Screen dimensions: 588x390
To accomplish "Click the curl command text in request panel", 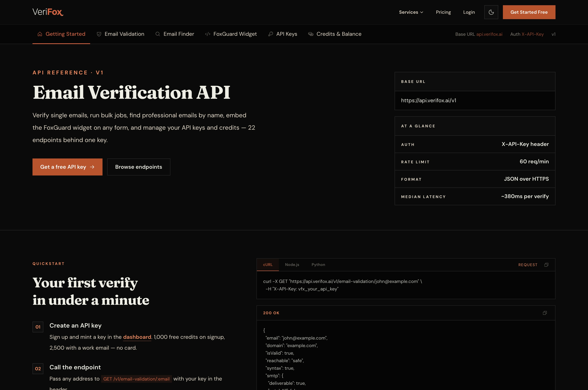I will tap(342, 285).
